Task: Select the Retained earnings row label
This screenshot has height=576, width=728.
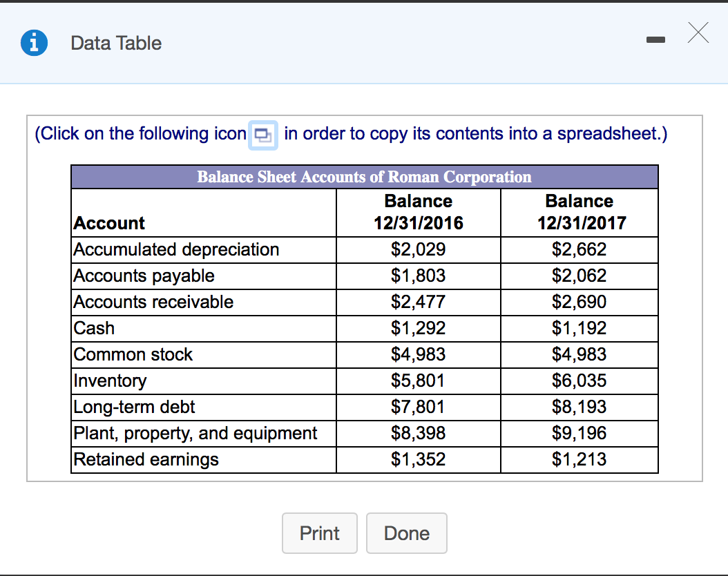Action: tap(146, 459)
